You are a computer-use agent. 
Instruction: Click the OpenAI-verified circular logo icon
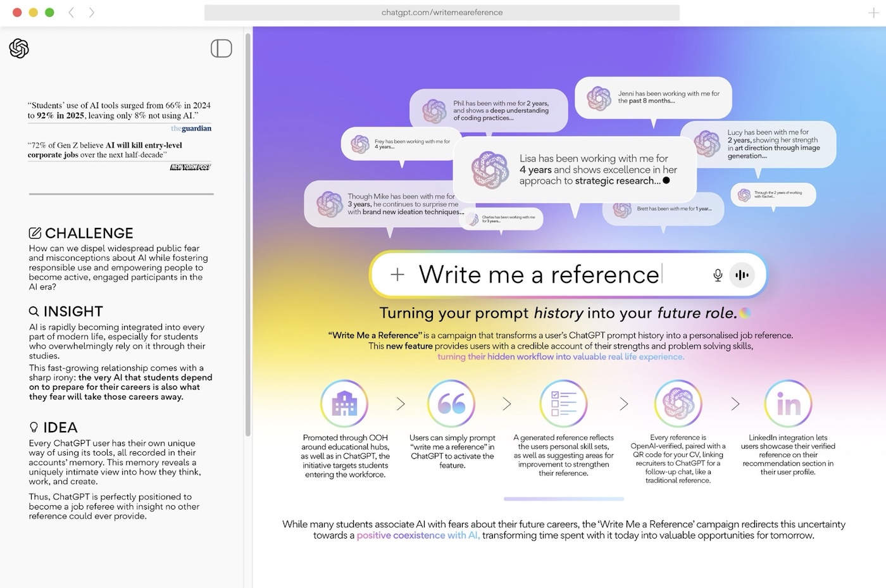click(x=678, y=404)
